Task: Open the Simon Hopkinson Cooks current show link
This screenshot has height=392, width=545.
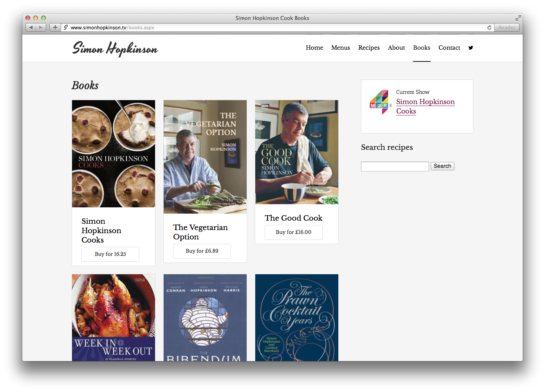Action: pos(425,106)
